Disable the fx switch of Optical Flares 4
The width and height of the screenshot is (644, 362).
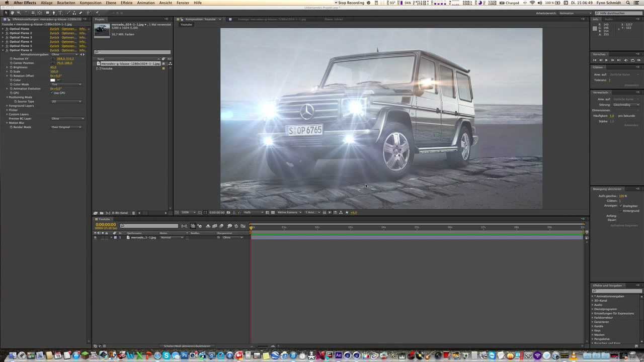7,42
